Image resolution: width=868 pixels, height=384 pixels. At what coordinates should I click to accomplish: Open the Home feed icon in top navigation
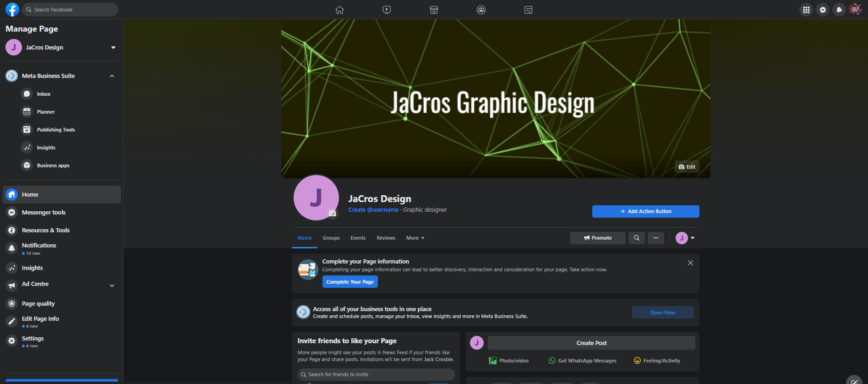pyautogui.click(x=339, y=10)
